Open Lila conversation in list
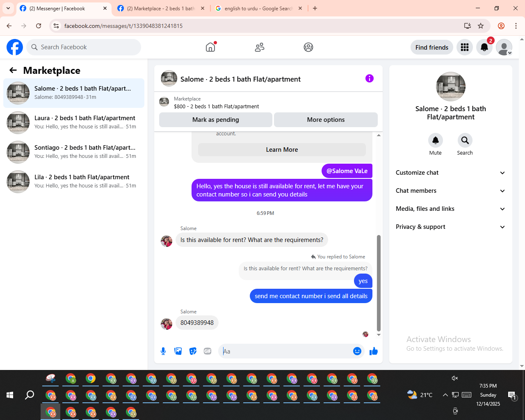Viewport: 525px width, 420px height. click(74, 182)
